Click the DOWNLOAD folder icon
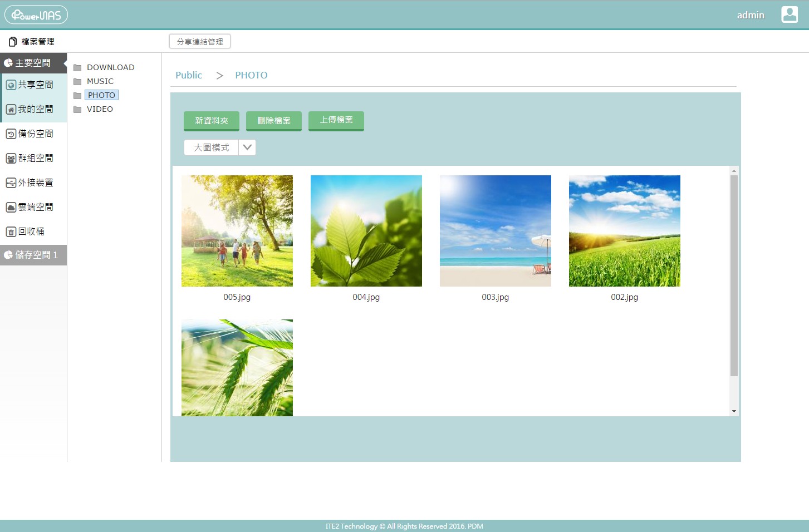Image resolution: width=809 pixels, height=532 pixels. (x=77, y=68)
